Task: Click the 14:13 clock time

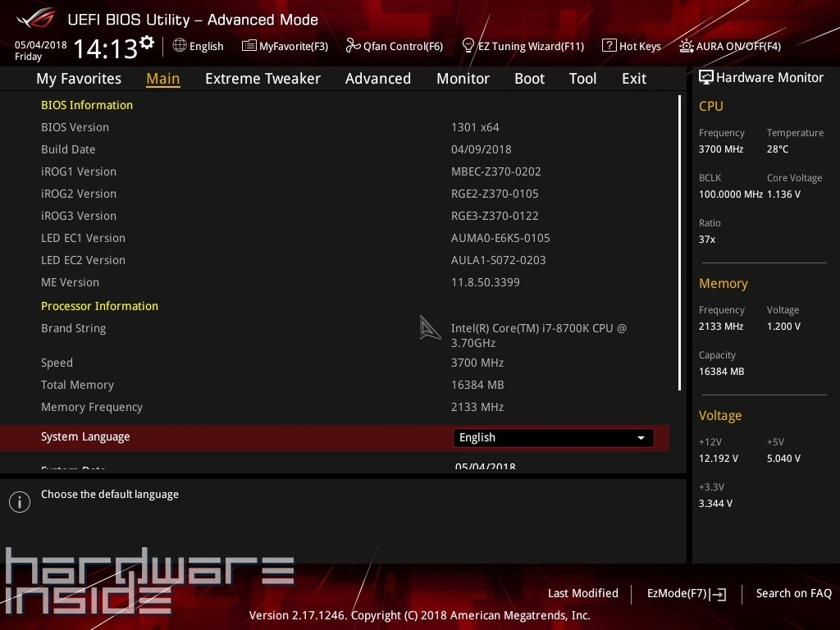Action: click(x=105, y=48)
